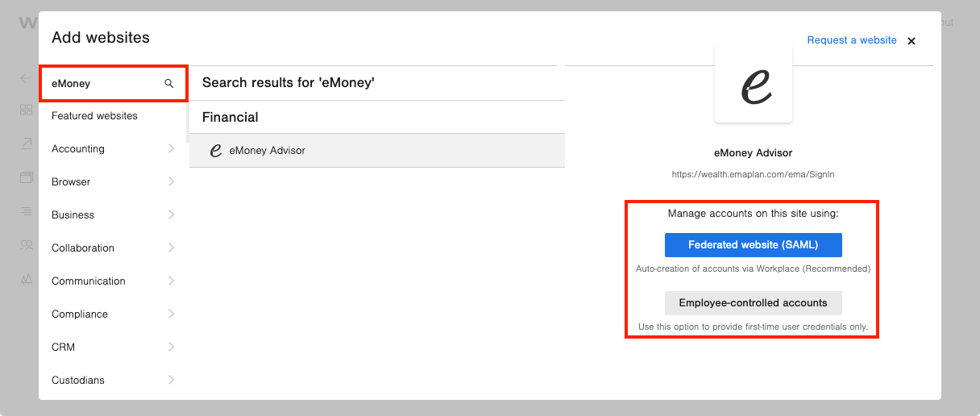Click the people icon in background sidebar
This screenshot has width=980, height=416.
27,245
